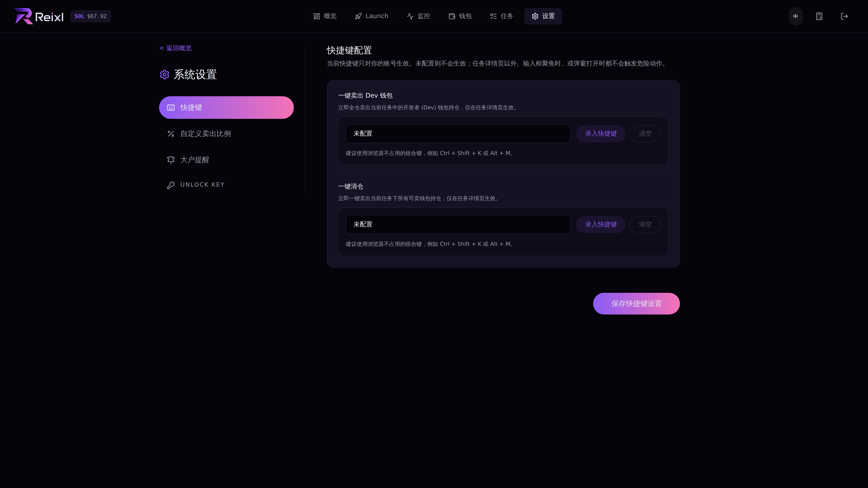
Task: Open the 概览 overview tab
Action: pos(325,16)
